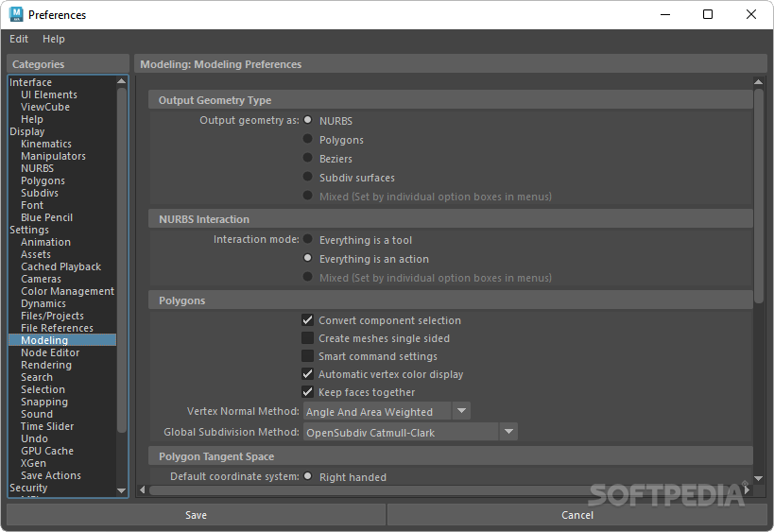Toggle Automatic vertex color display
The image size is (774, 532).
(307, 374)
